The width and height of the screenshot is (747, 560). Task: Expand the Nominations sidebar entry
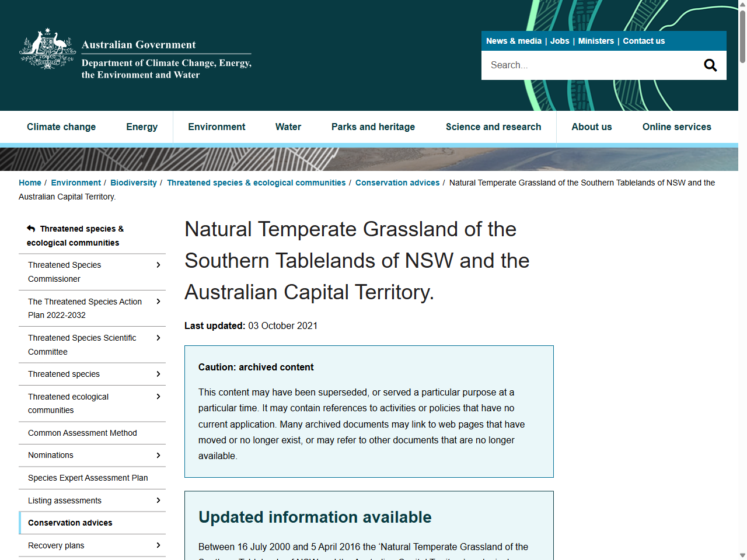click(158, 455)
